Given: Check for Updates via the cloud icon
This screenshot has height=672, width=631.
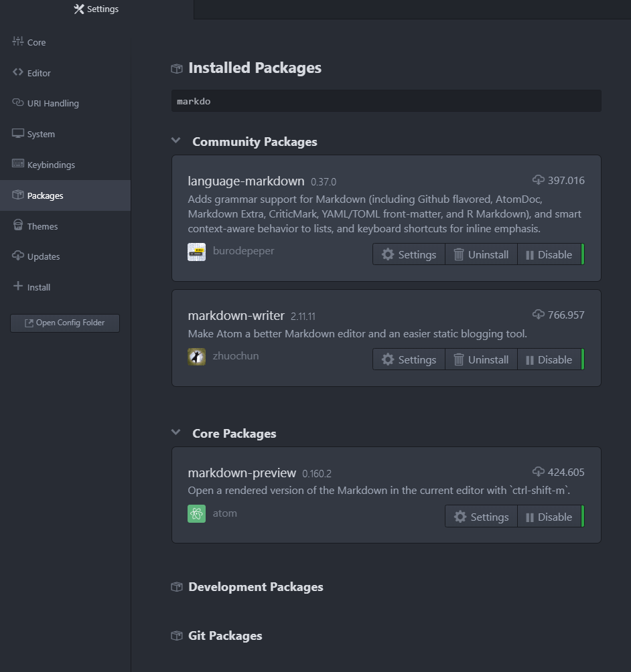Looking at the screenshot, I should pos(17,256).
